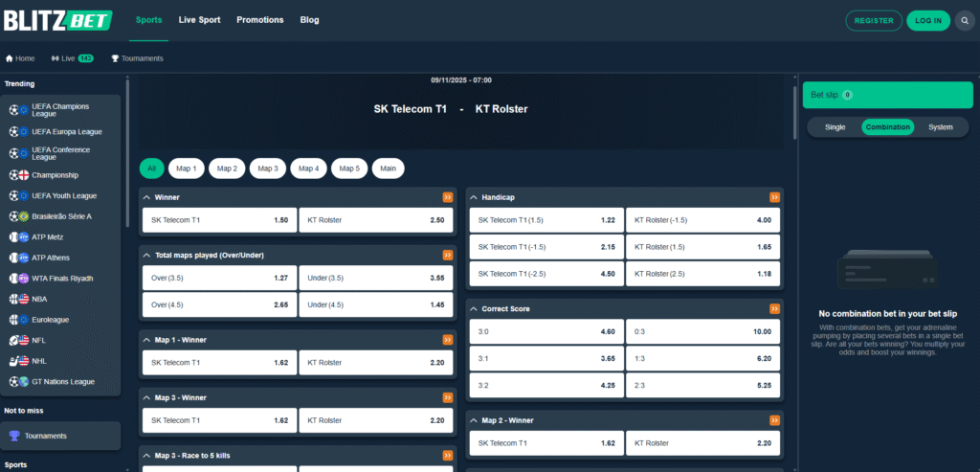Bet on KT Rolster Winner at 2.50
This screenshot has height=472, width=980.
point(376,220)
